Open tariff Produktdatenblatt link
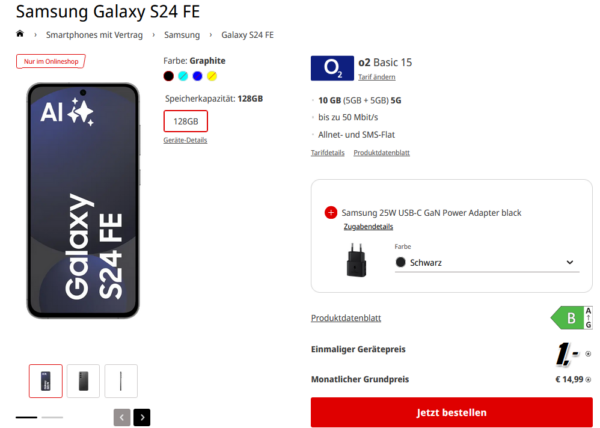600x428 pixels. (381, 153)
